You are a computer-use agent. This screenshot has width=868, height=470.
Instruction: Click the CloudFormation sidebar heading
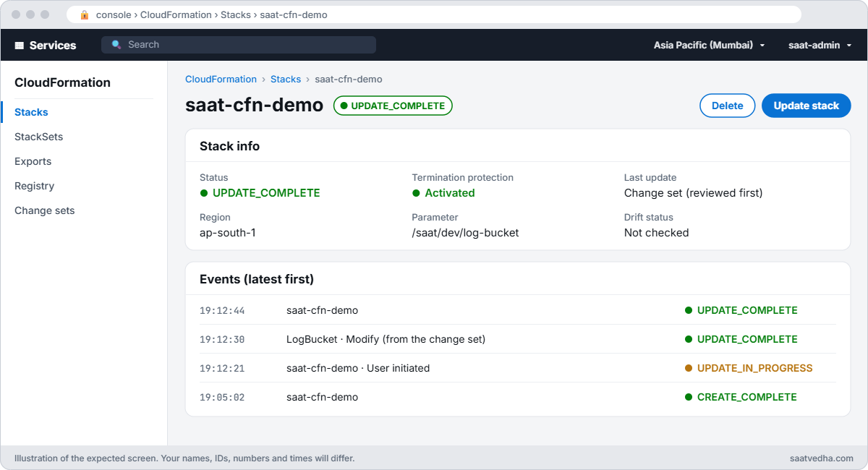(x=62, y=82)
